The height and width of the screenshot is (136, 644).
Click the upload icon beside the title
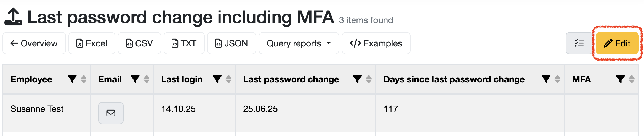13,17
